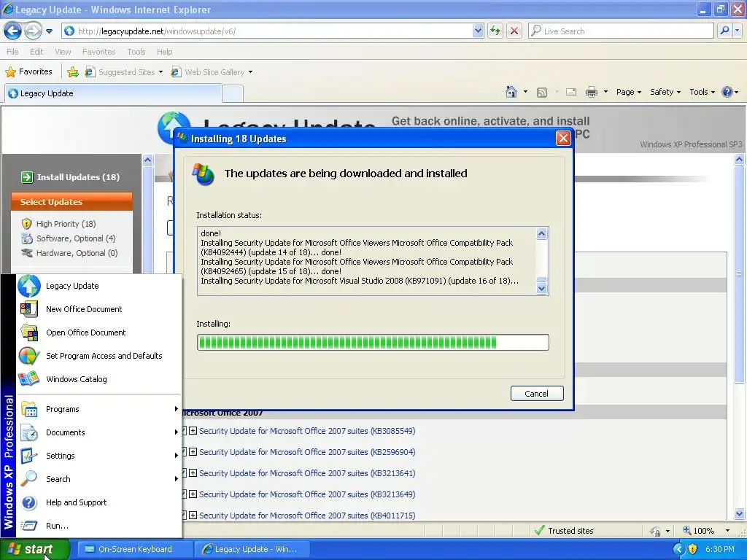Click the RSS feeds icon
Screen dimensions: 747x560
542,93
